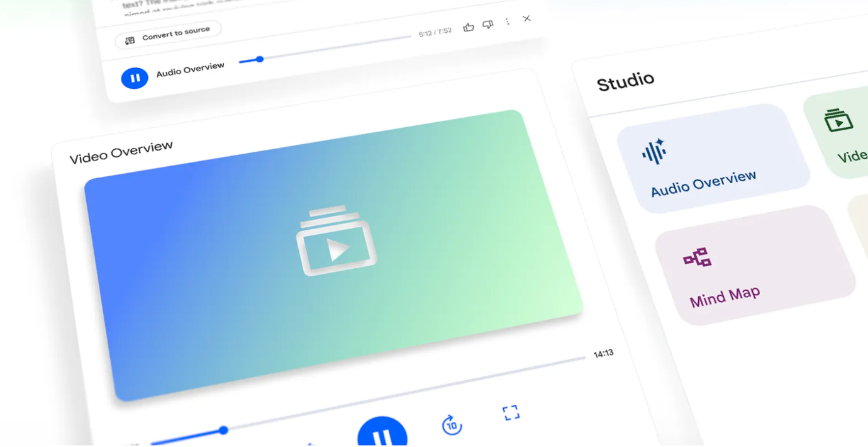Open the Audio Overview studio card
The width and height of the screenshot is (868, 447).
point(714,160)
